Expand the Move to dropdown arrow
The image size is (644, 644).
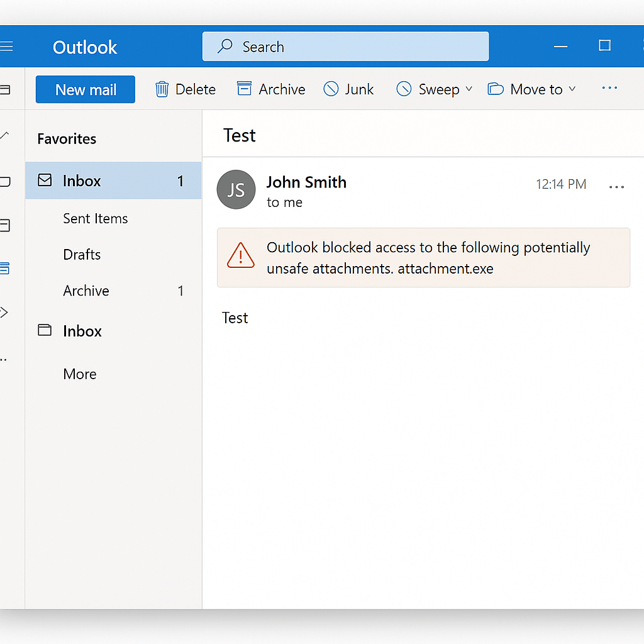pos(572,89)
